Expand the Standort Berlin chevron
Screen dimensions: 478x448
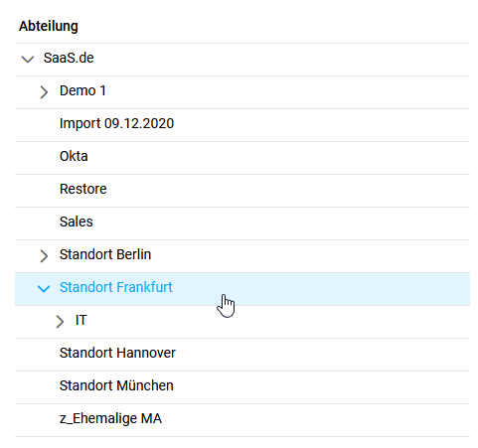pyautogui.click(x=44, y=256)
